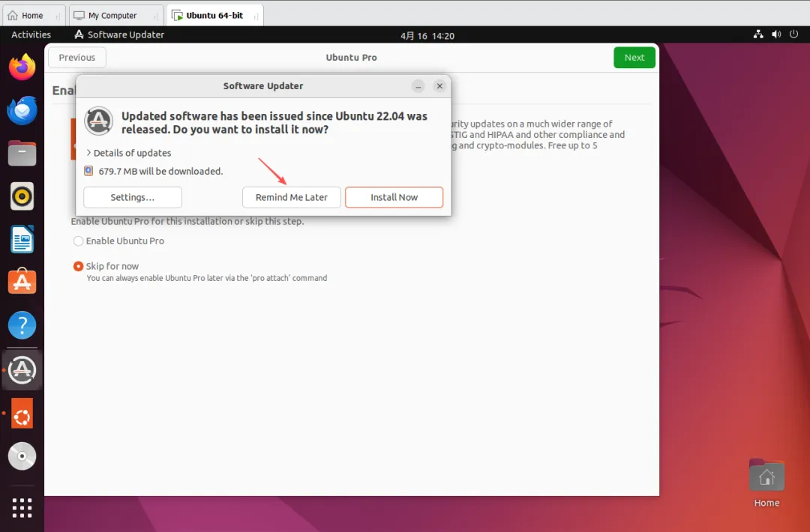The image size is (810, 532).
Task: Open Activities overview
Action: point(31,34)
